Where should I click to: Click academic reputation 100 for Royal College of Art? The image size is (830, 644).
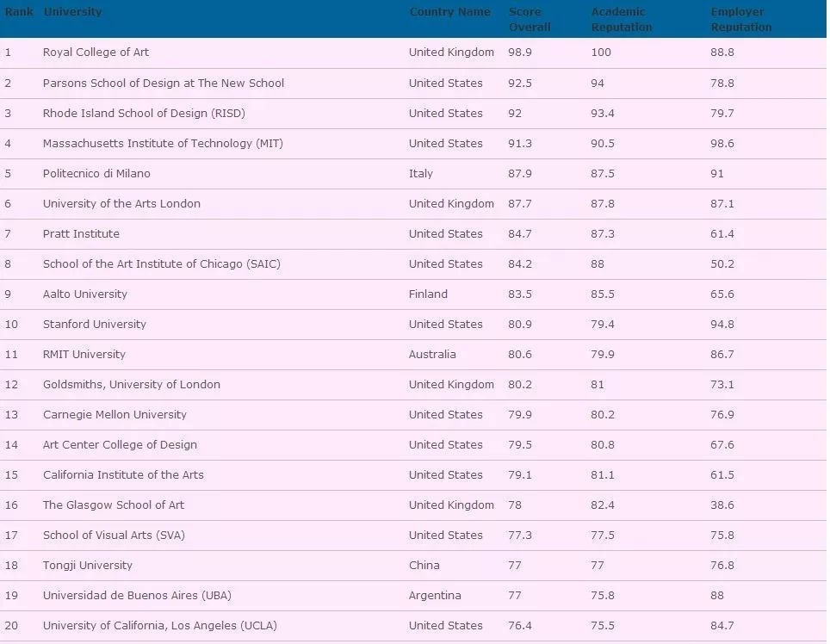(x=601, y=53)
